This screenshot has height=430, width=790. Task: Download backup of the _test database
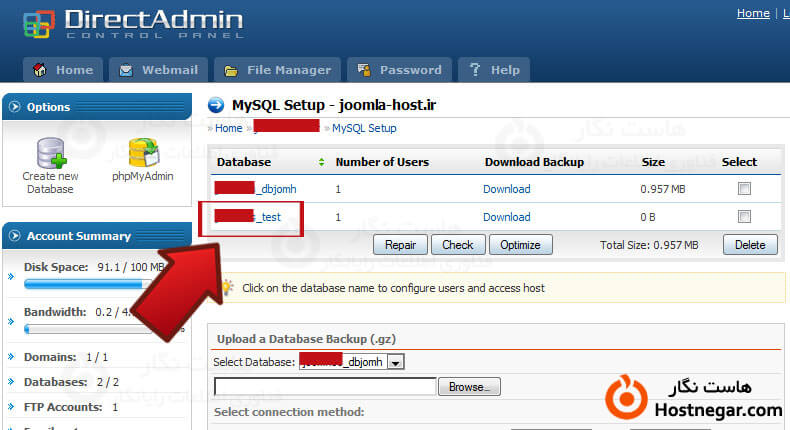[x=507, y=217]
